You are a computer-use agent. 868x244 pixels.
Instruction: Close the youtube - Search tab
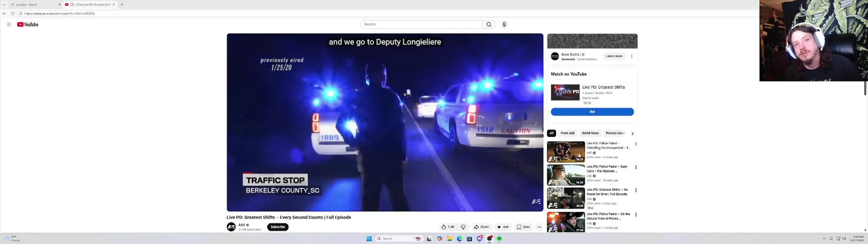point(60,4)
